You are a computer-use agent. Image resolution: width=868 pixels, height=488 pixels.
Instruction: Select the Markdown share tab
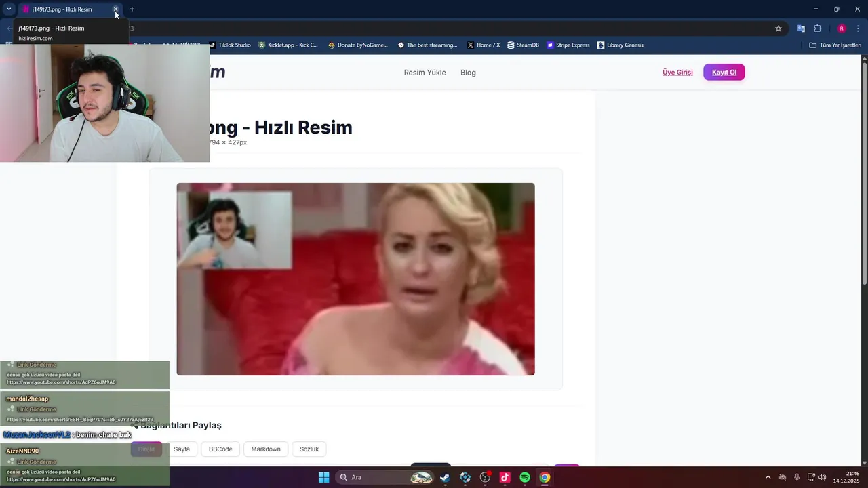point(266,449)
